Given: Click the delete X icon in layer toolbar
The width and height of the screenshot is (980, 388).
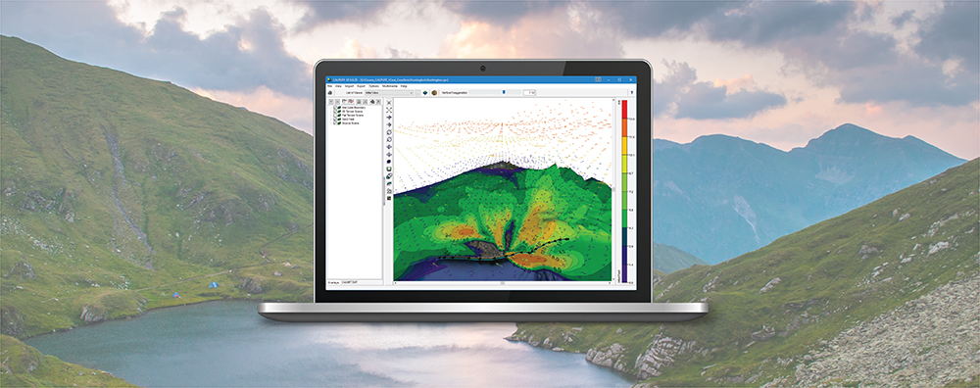Looking at the screenshot, I should 378,102.
